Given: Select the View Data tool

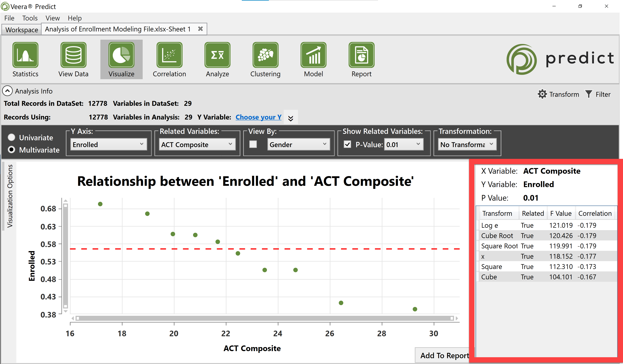Looking at the screenshot, I should [x=73, y=59].
